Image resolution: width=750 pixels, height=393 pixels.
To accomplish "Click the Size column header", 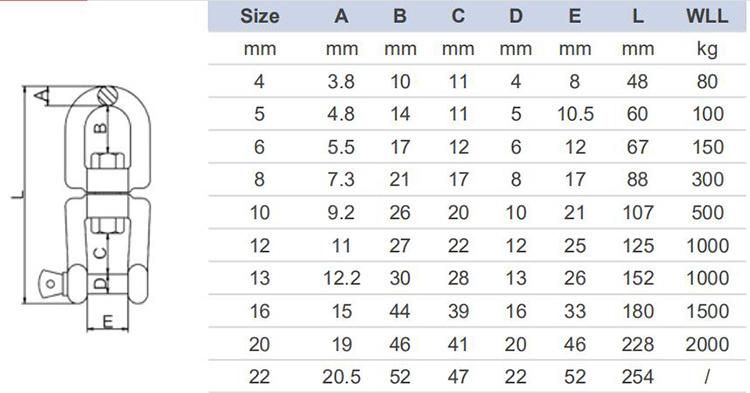I will (x=260, y=16).
